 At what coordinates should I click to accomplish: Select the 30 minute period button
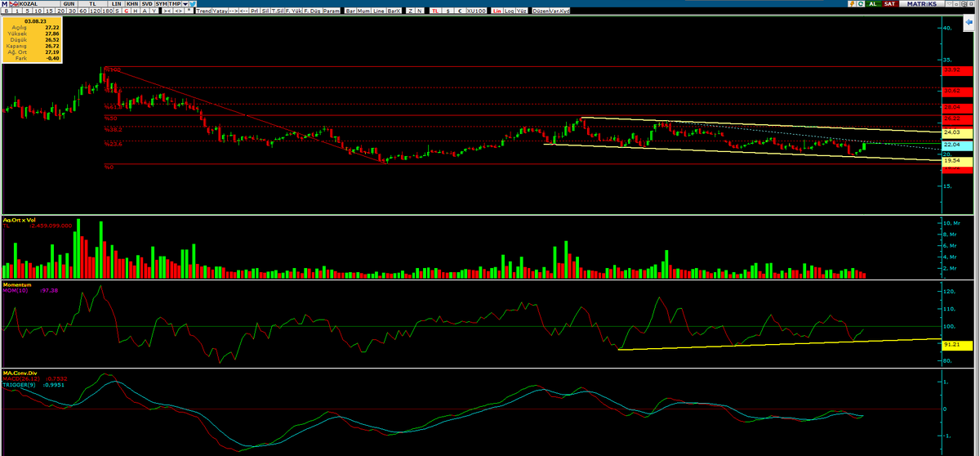(72, 11)
